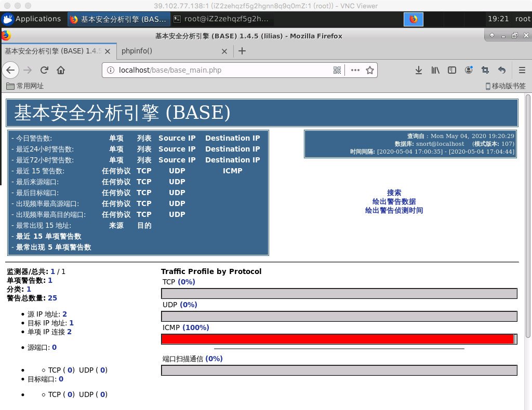Open 列表 for 最近24小时警告数 row
The image size is (532, 410).
pos(144,149)
